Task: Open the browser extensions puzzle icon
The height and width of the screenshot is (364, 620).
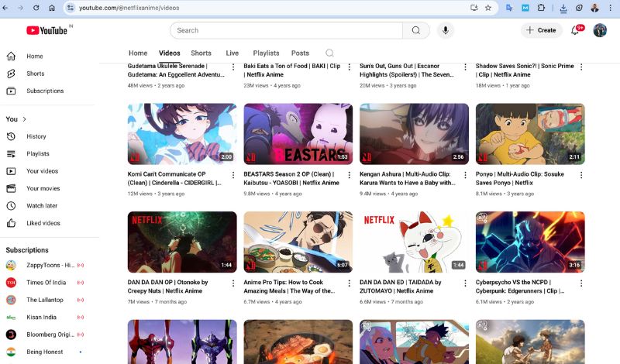Action: (x=541, y=8)
